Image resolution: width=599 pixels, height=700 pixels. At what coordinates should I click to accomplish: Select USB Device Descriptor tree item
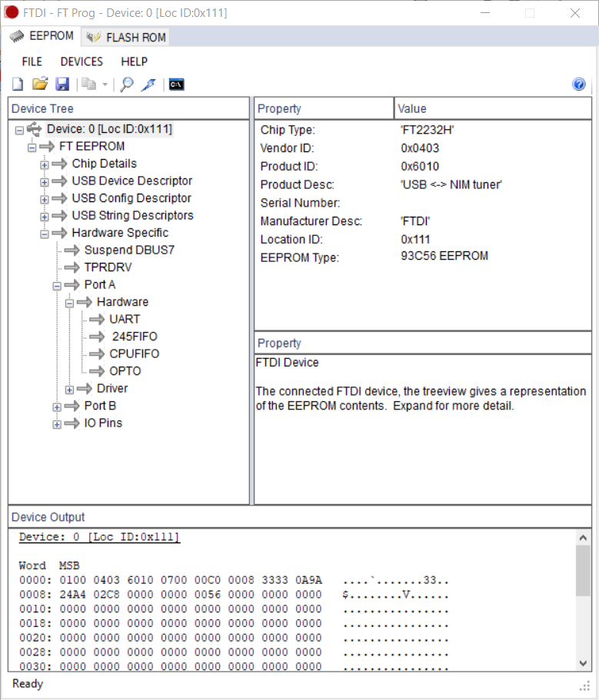coord(131,181)
